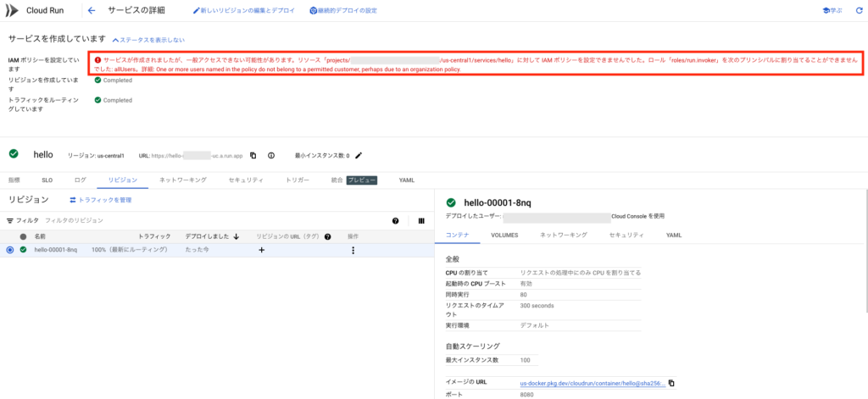Click the フィルタ filter icon
This screenshot has width=868, height=399.
[10, 220]
